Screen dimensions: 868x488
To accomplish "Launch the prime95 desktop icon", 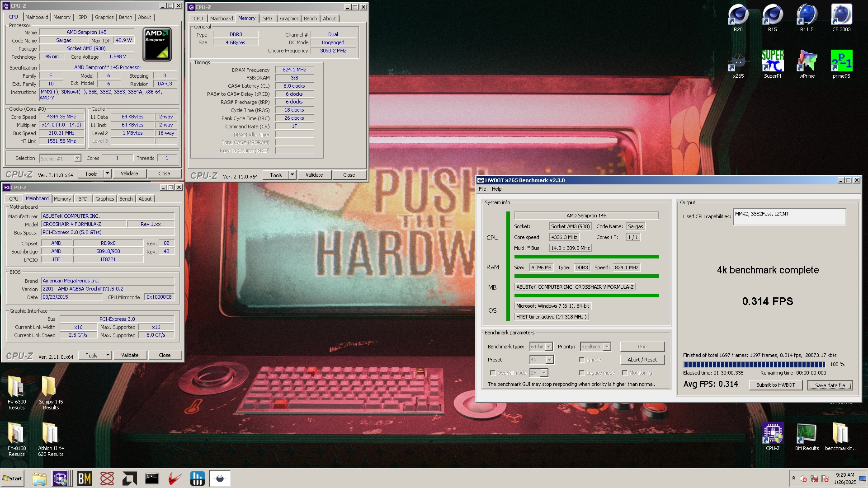I will click(841, 65).
